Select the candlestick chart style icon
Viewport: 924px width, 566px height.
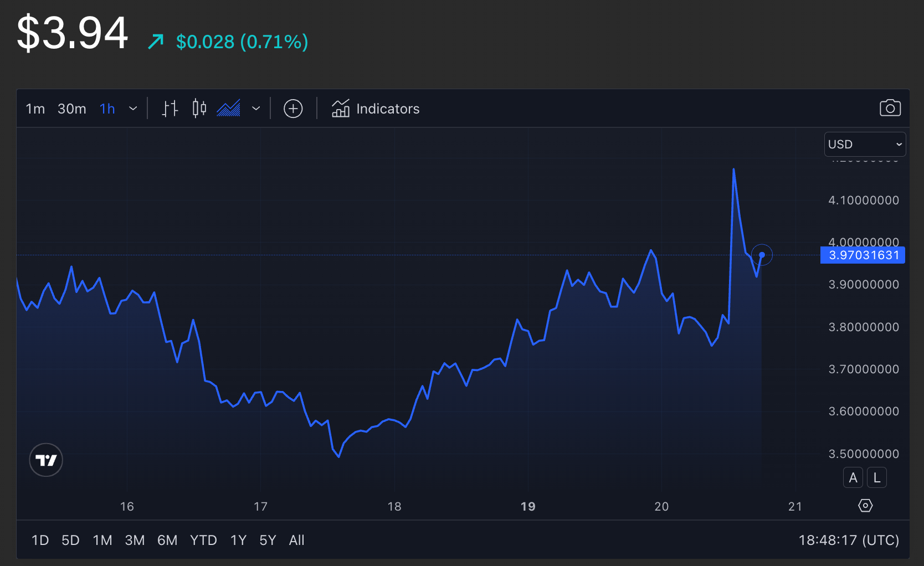(199, 109)
